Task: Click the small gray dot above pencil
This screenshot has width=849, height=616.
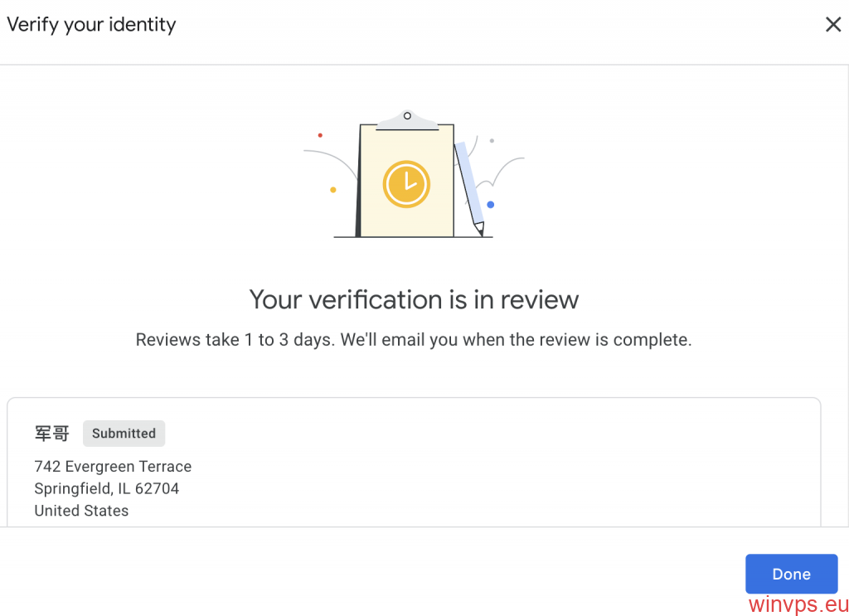Action: [492, 141]
